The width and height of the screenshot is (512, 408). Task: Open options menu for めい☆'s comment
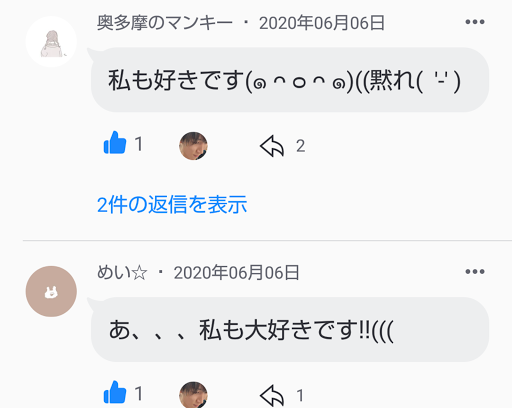point(475,272)
